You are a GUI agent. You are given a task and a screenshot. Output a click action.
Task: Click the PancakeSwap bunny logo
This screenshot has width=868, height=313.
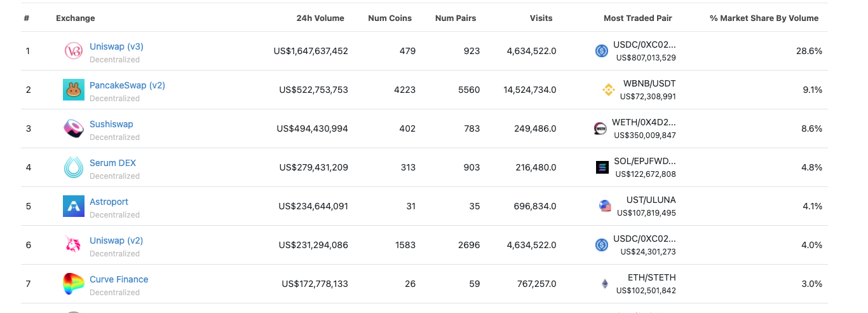click(x=74, y=90)
